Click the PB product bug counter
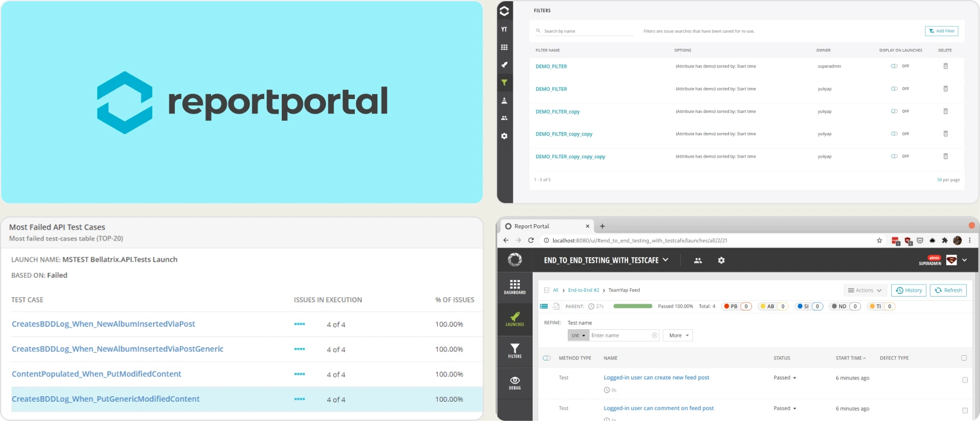This screenshot has width=980, height=421. click(737, 306)
